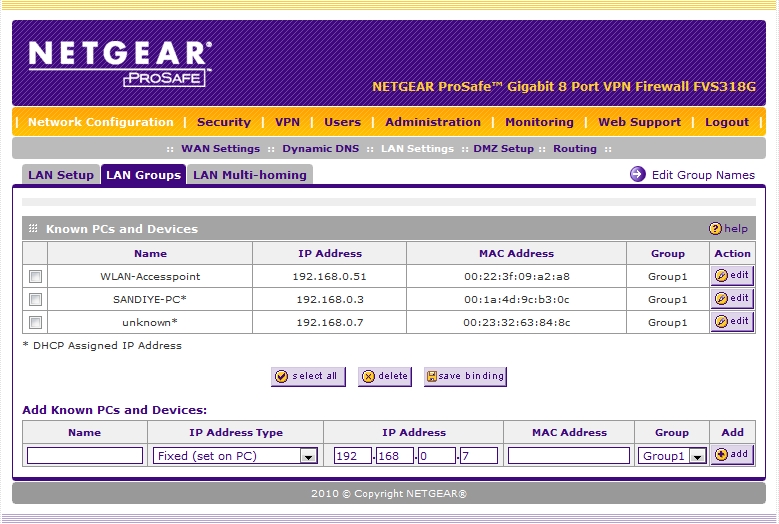The image size is (779, 524).
Task: Switch to the LAN Setup tab
Action: pos(61,175)
